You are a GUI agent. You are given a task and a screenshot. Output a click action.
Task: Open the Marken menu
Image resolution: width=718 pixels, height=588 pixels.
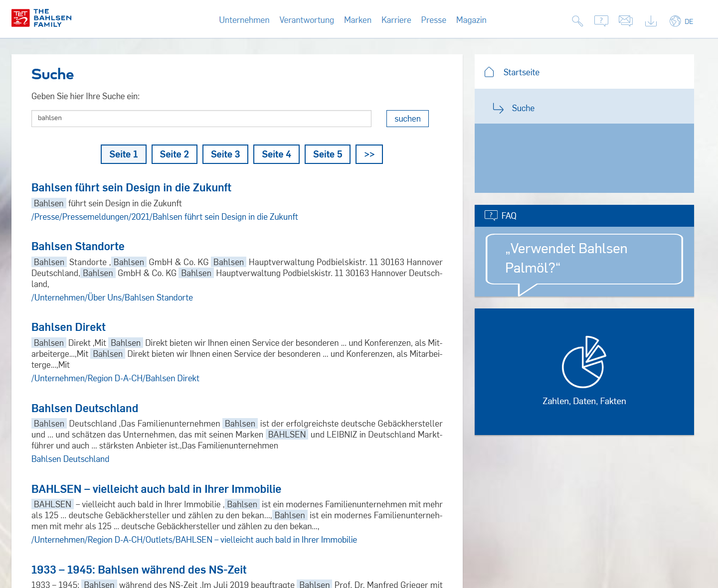[358, 20]
